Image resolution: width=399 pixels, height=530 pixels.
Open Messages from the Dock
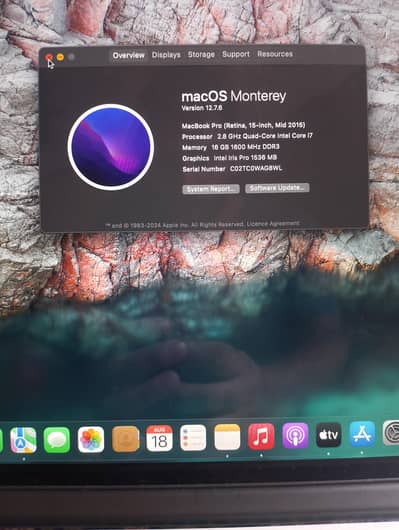(57, 440)
